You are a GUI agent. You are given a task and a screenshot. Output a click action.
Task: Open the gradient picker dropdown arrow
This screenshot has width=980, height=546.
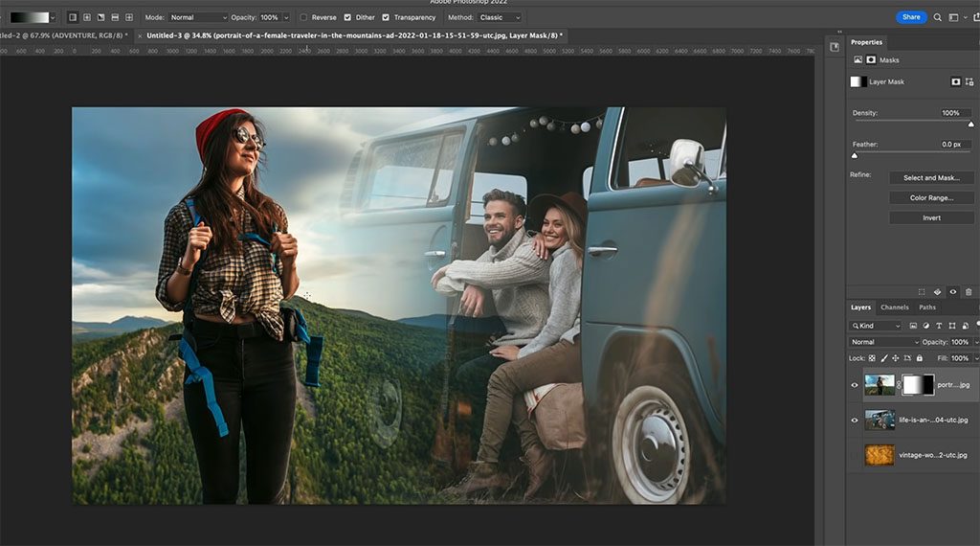tap(53, 17)
